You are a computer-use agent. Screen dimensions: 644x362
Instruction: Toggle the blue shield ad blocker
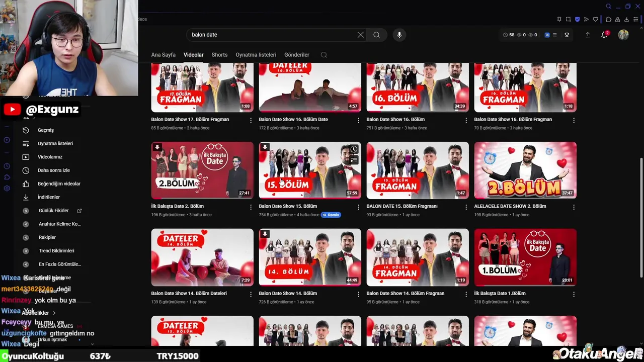click(577, 19)
